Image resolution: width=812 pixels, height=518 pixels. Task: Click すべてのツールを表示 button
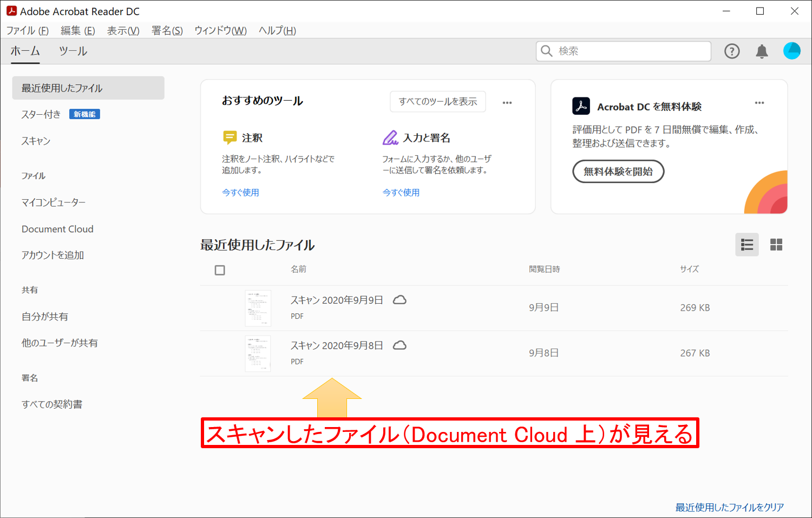pyautogui.click(x=438, y=102)
